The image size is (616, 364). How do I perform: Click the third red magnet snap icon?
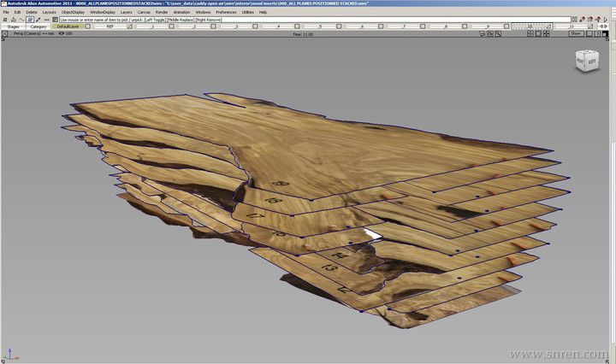598,19
